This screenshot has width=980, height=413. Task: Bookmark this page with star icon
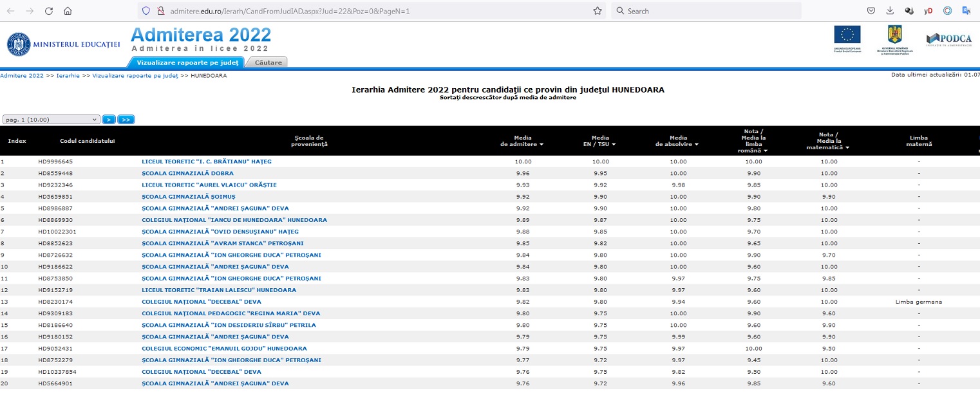[597, 11]
